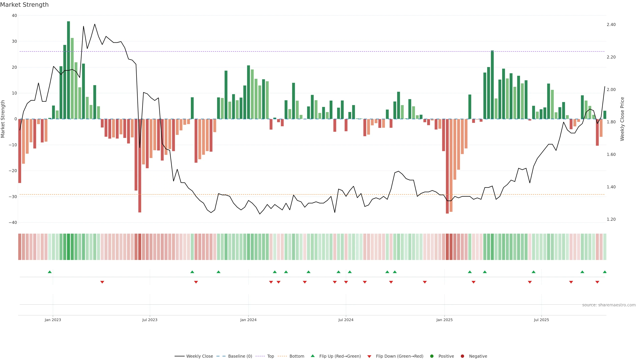This screenshot has height=362, width=644.
Task: Click the Negative red circle legend icon
Action: coord(462,356)
